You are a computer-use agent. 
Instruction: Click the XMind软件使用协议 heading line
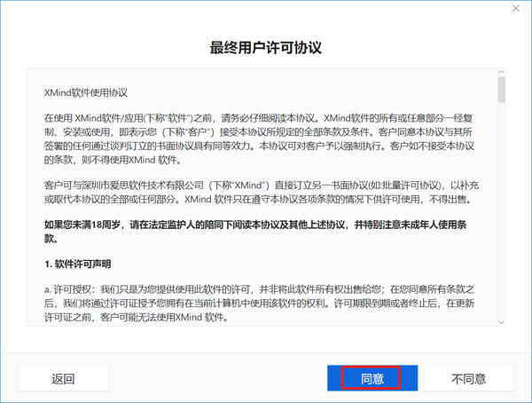coord(86,92)
